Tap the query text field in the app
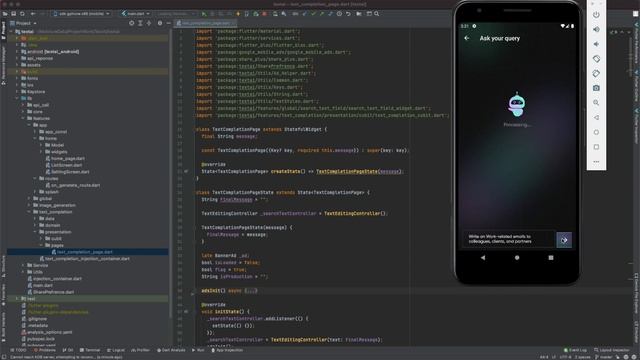Image resolution: width=640 pixels, height=360 pixels. click(x=509, y=239)
